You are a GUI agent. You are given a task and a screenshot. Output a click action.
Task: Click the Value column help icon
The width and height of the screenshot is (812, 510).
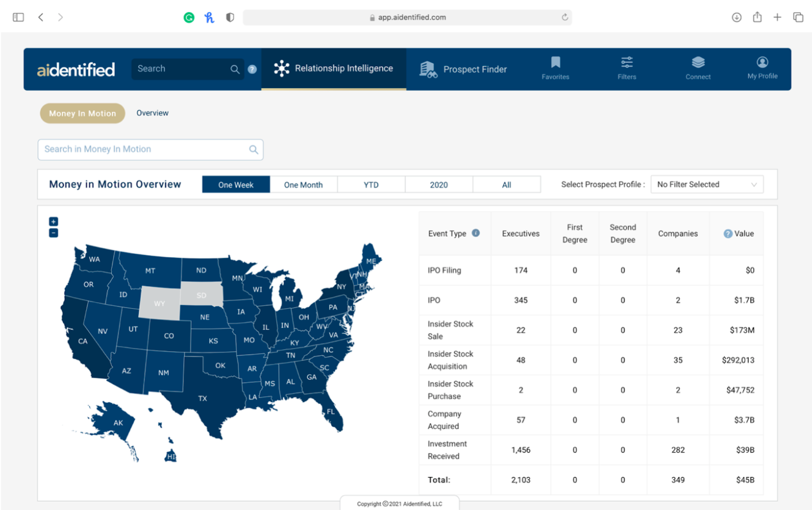coord(728,234)
